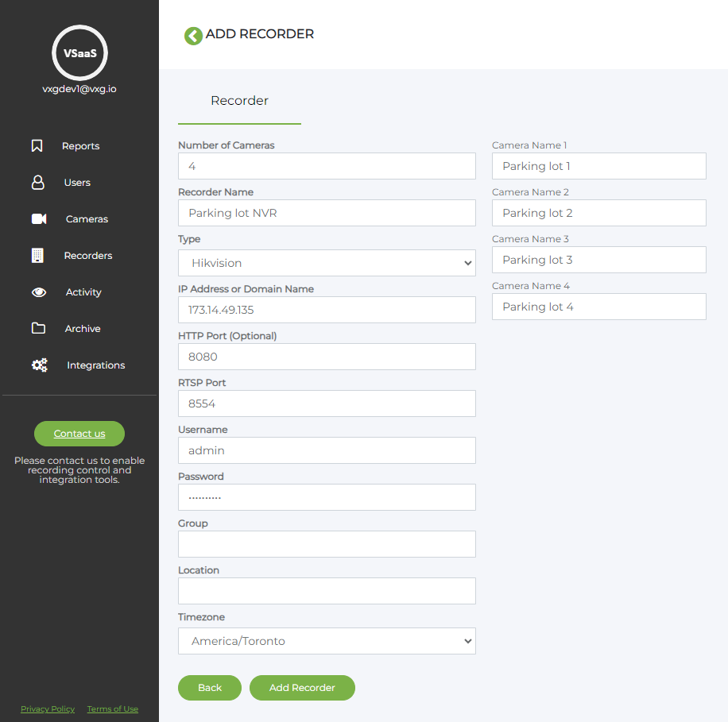Click the Integrations gears icon

39,365
